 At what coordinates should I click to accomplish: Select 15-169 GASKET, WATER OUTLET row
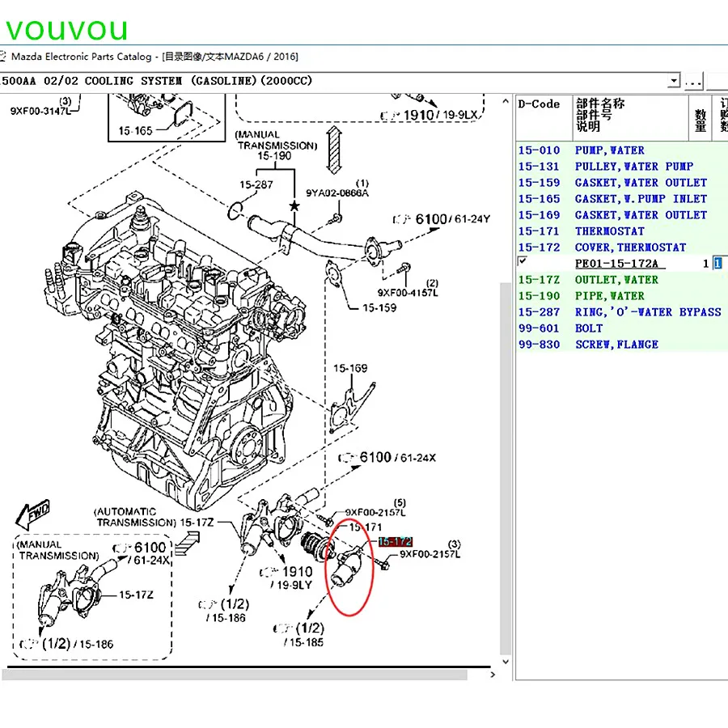(x=622, y=215)
